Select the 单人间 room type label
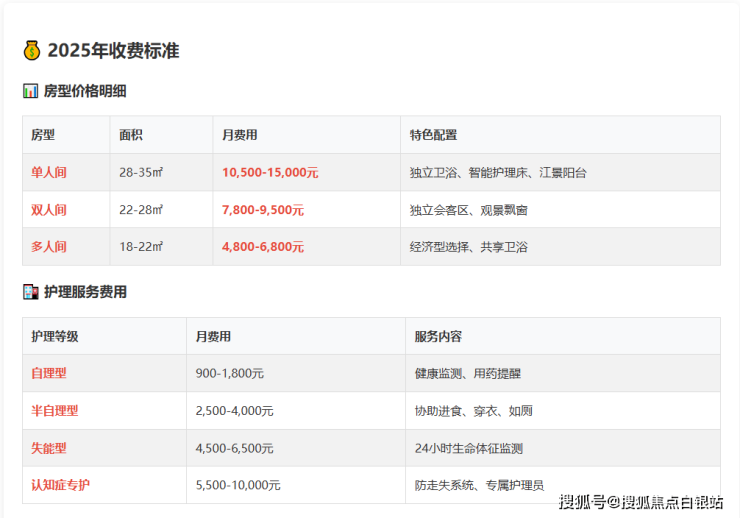 pyautogui.click(x=49, y=173)
